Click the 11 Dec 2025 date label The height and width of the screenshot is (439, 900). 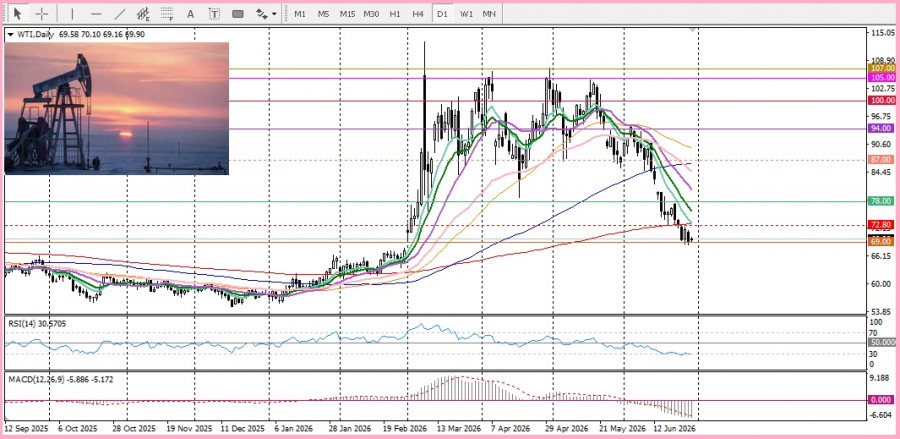[x=243, y=429]
